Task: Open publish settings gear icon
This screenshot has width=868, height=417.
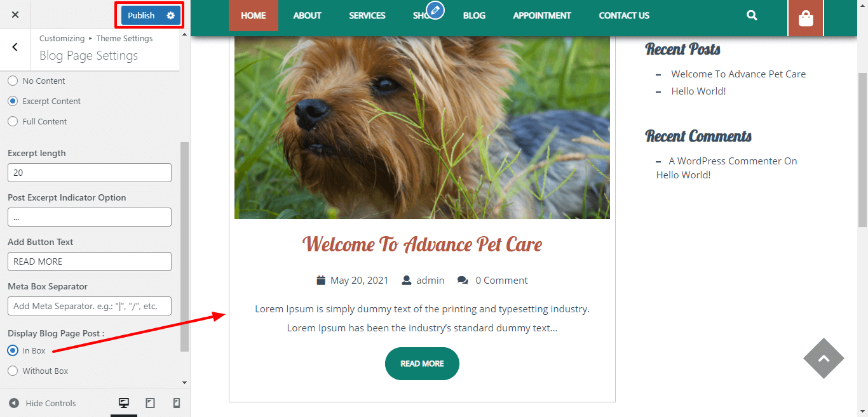Action: (x=170, y=15)
